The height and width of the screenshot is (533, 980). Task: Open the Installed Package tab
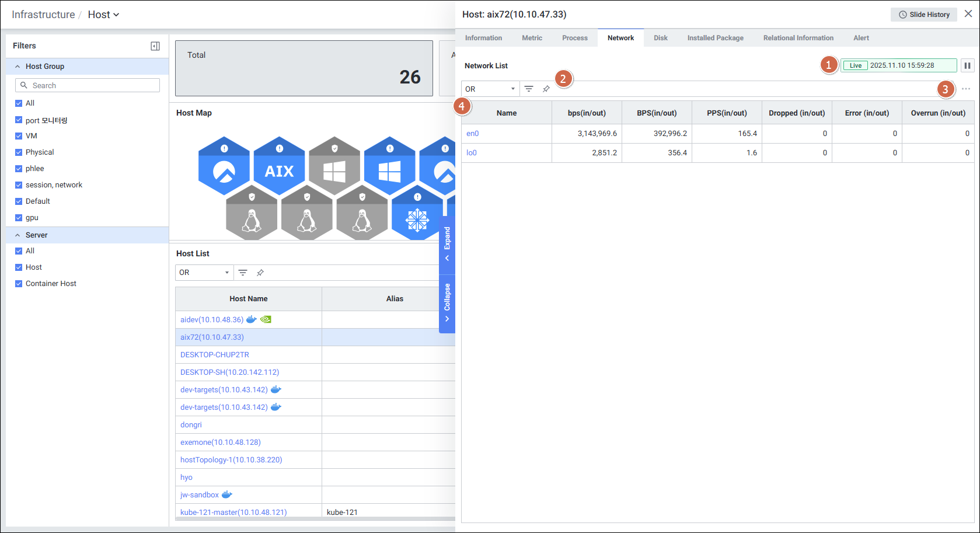715,38
